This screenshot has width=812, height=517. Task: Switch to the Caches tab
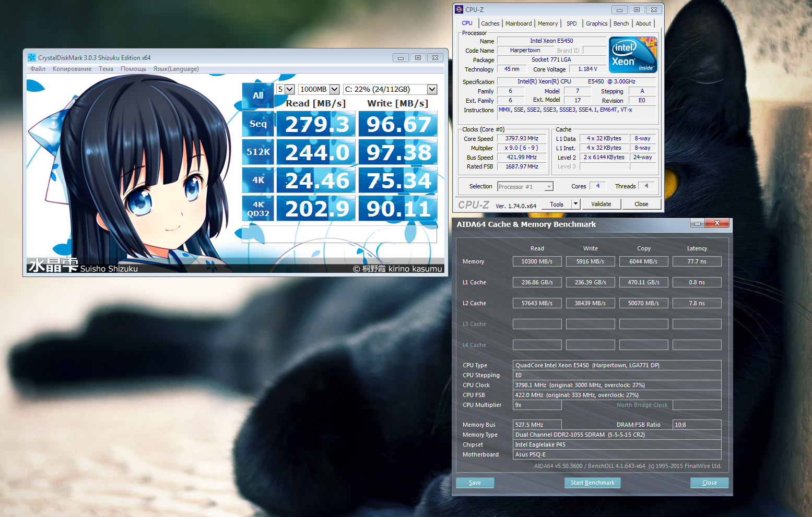[490, 23]
